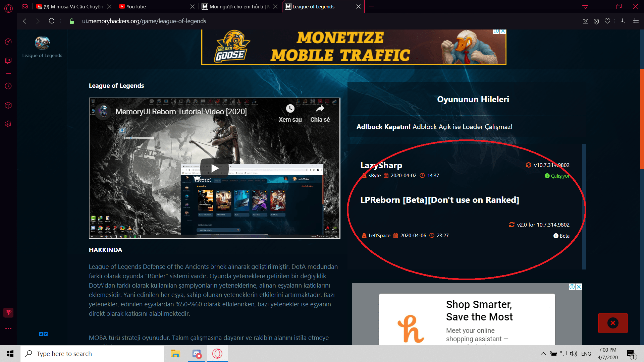Open the Windows notification center
The height and width of the screenshot is (362, 644).
(631, 354)
